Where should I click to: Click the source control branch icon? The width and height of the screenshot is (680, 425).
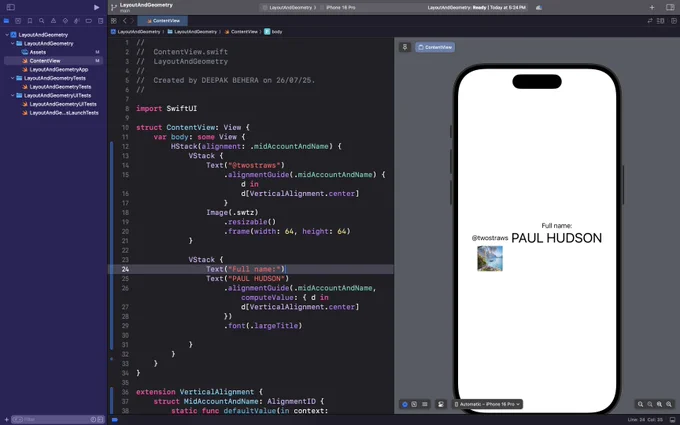(x=114, y=7)
